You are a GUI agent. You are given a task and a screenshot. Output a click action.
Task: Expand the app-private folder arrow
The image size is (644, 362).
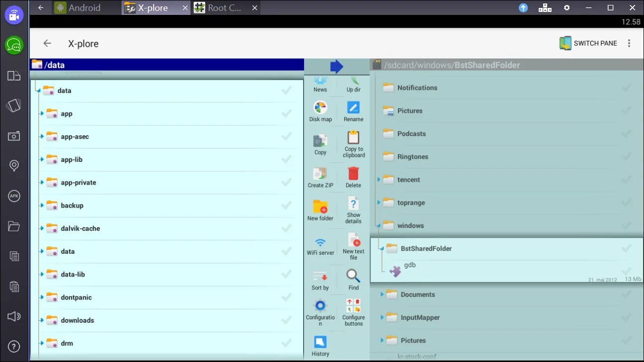click(42, 183)
